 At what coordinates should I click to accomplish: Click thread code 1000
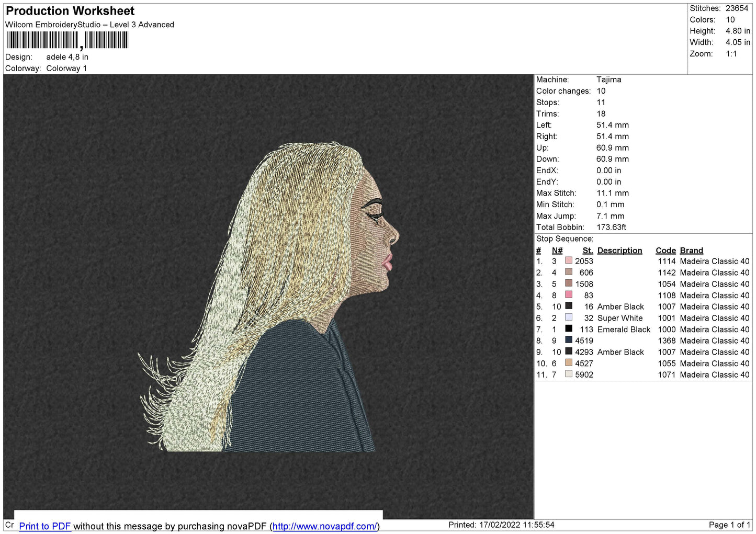pyautogui.click(x=667, y=330)
